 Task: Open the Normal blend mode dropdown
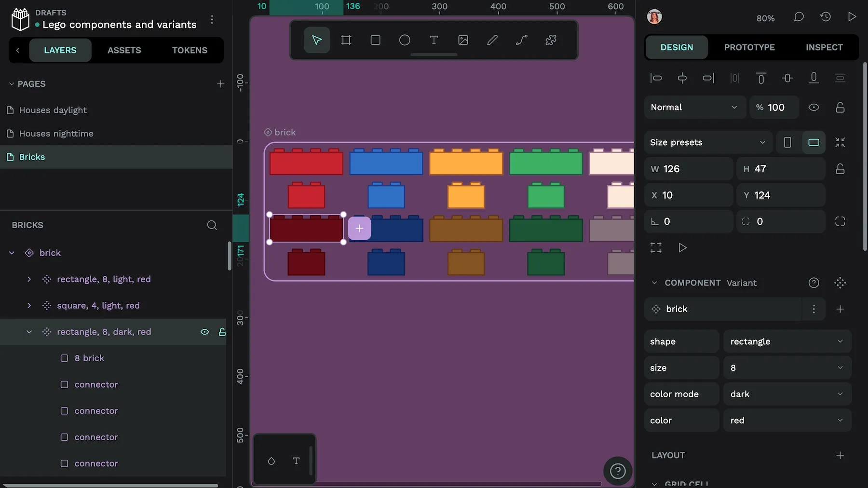tap(694, 107)
